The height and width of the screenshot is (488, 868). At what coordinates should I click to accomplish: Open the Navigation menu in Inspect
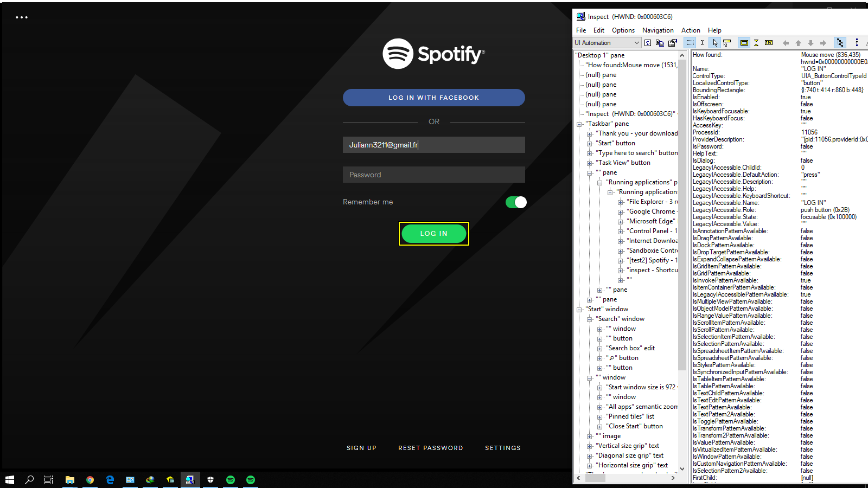(x=658, y=30)
